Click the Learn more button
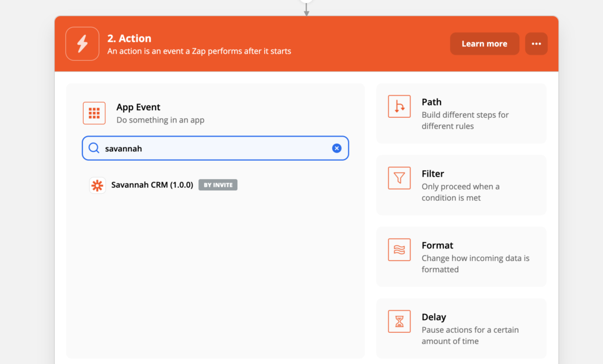Screen dimensions: 603x364 tap(485, 44)
